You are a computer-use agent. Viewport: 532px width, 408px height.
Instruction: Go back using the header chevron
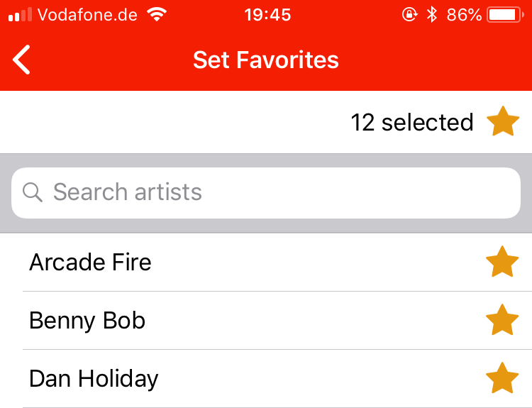[21, 60]
